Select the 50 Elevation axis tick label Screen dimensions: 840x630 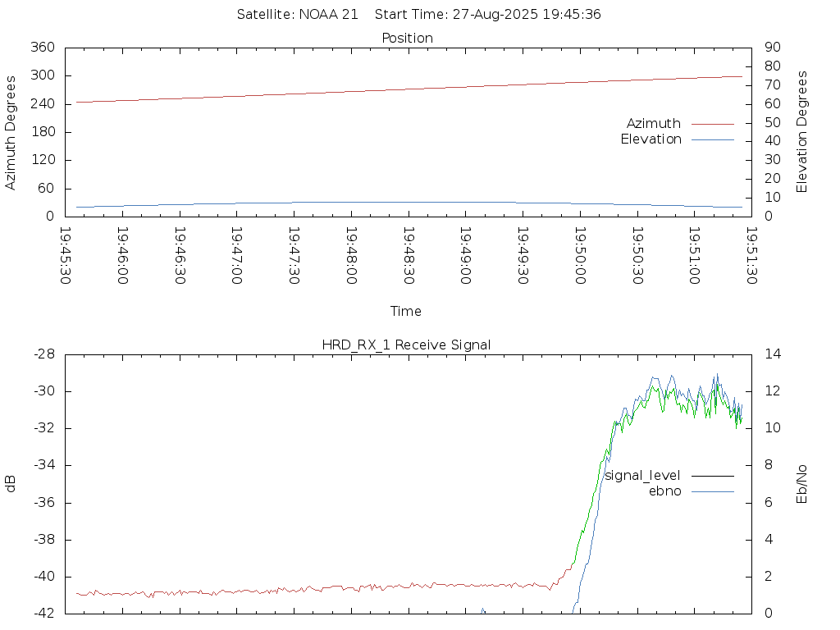click(x=773, y=122)
